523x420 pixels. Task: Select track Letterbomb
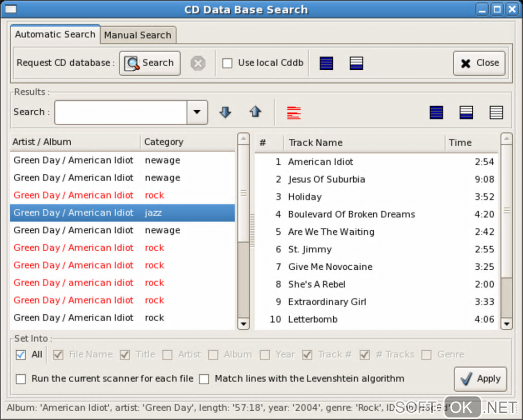point(376,319)
